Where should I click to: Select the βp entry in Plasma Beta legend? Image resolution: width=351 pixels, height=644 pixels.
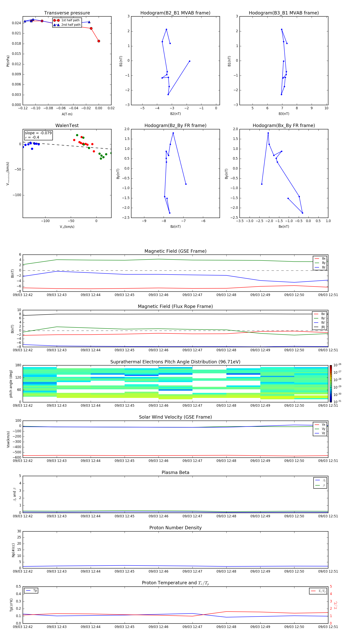point(320,480)
